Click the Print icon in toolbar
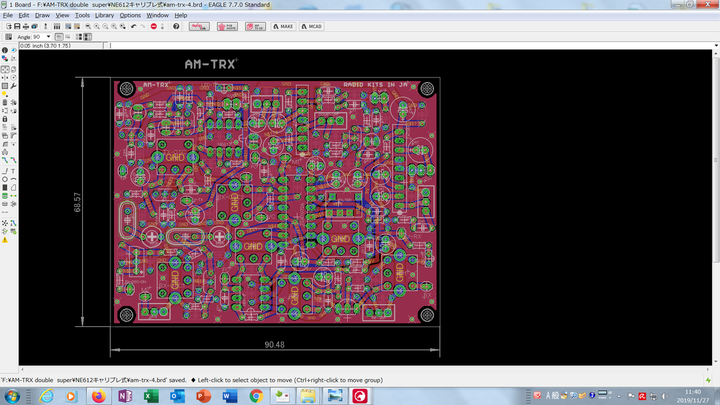The height and width of the screenshot is (405, 720). [26, 26]
